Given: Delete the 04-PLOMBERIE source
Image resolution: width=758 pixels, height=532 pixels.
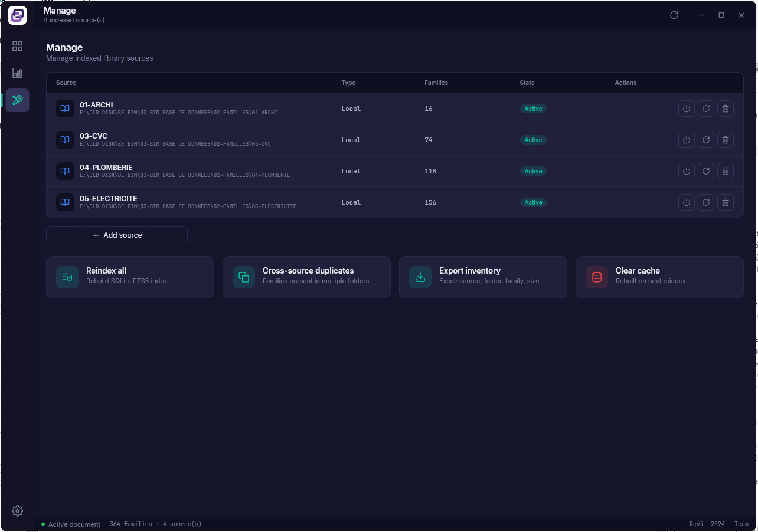Looking at the screenshot, I should click(x=726, y=171).
